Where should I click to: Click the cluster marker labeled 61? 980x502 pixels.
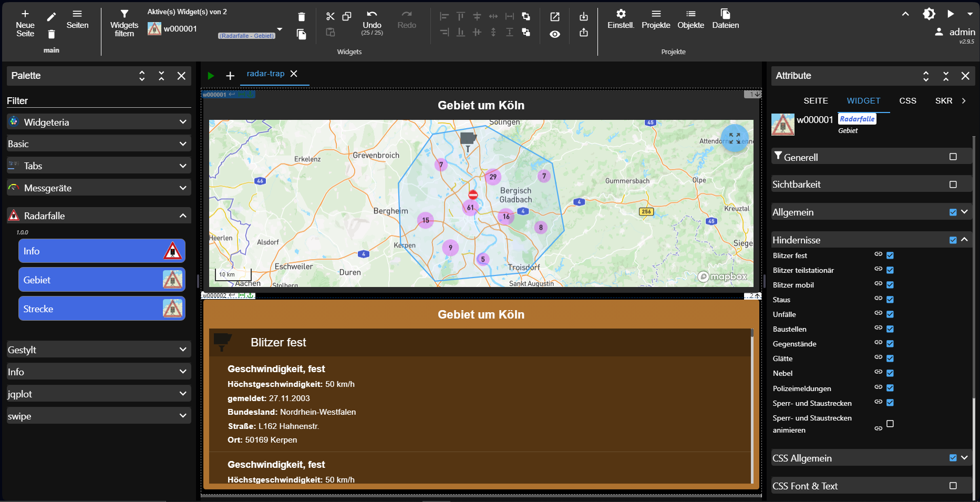pyautogui.click(x=470, y=208)
